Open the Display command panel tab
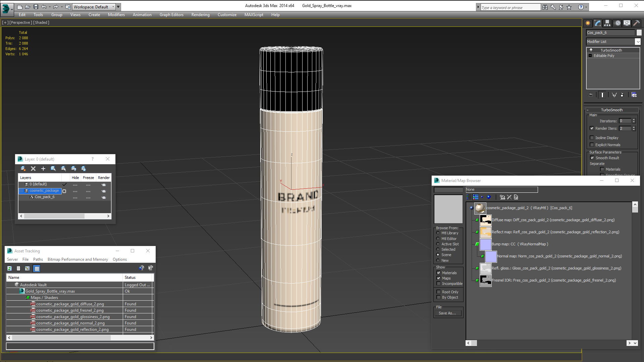The width and height of the screenshot is (644, 362). [x=627, y=23]
